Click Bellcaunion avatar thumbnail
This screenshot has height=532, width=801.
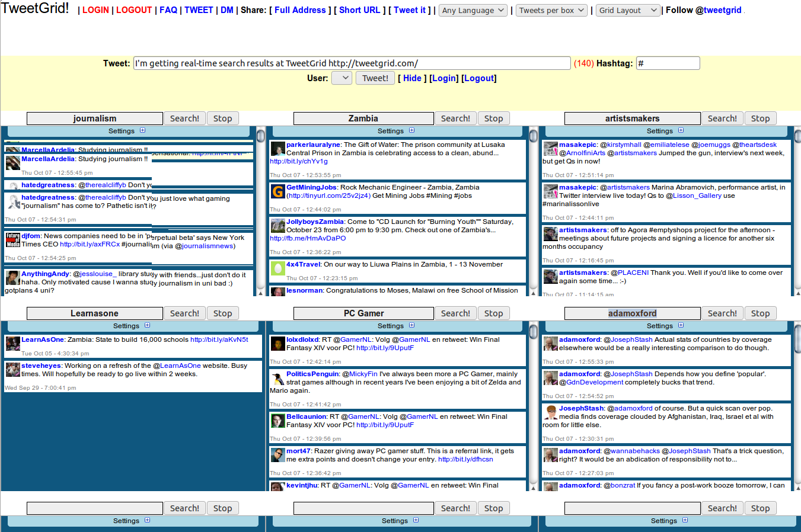pyautogui.click(x=277, y=421)
